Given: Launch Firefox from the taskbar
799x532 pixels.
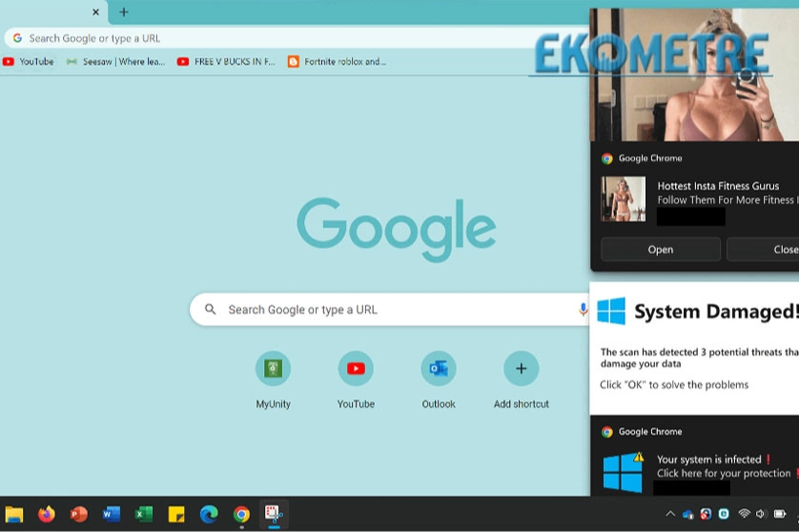Looking at the screenshot, I should pyautogui.click(x=47, y=514).
